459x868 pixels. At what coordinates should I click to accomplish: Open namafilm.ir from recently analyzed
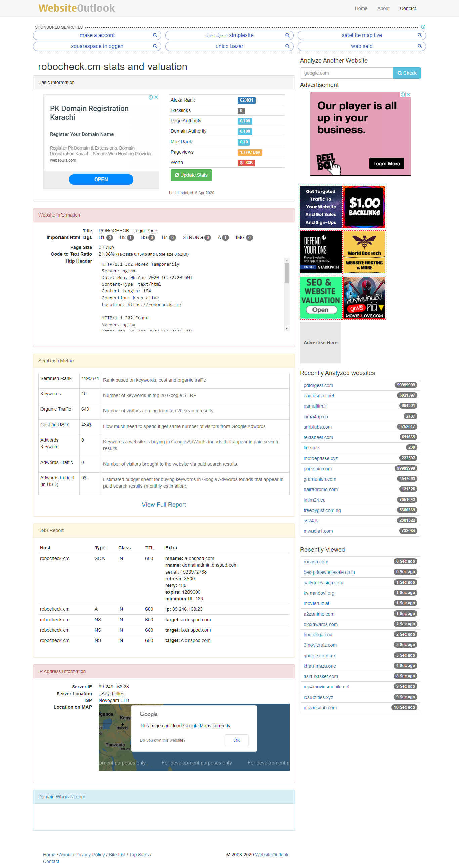[x=315, y=406]
